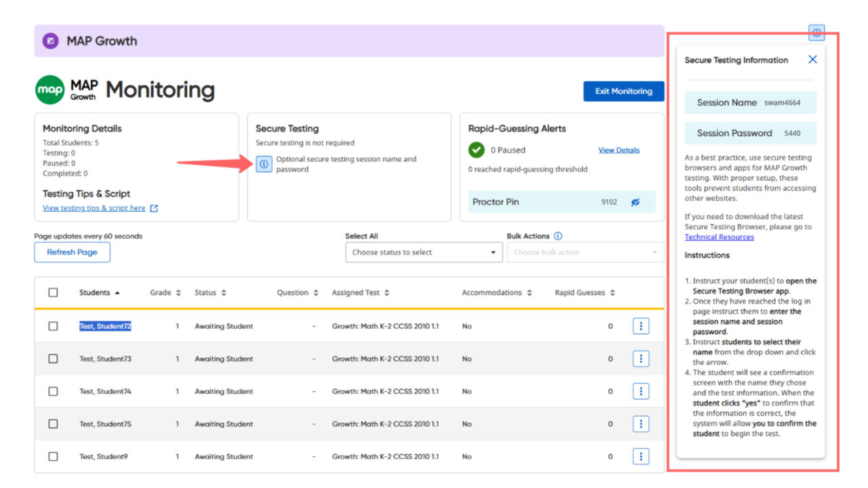Click the Test, Student9 name
The width and height of the screenshot is (868, 488).
103,456
